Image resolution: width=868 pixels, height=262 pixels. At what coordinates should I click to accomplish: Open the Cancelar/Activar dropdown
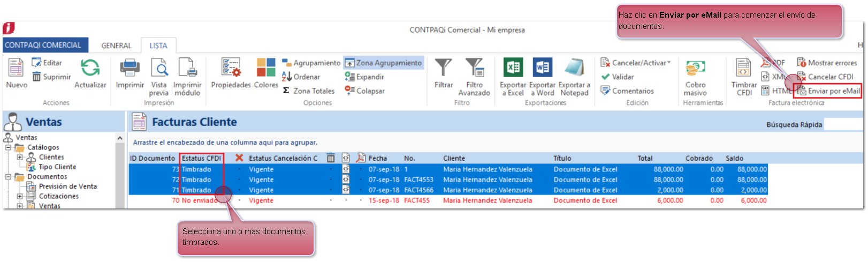(x=635, y=63)
